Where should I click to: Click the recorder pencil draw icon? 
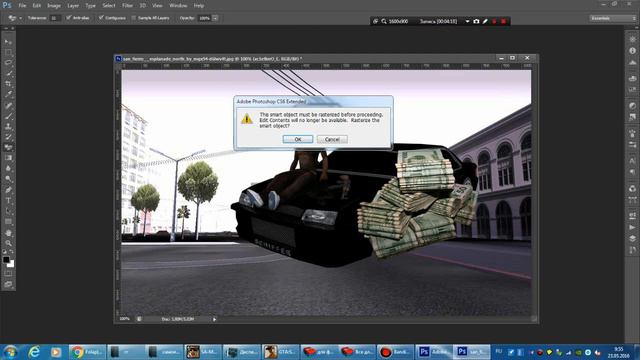tap(485, 21)
